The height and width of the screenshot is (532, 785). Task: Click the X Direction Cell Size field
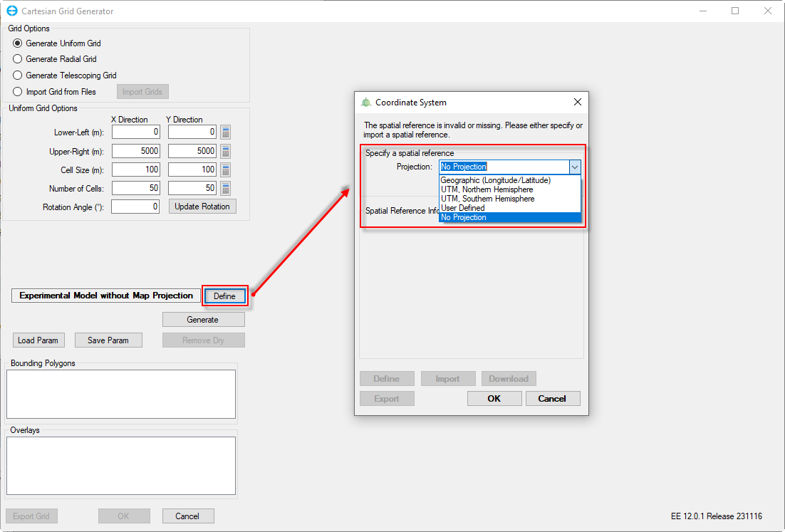click(135, 169)
